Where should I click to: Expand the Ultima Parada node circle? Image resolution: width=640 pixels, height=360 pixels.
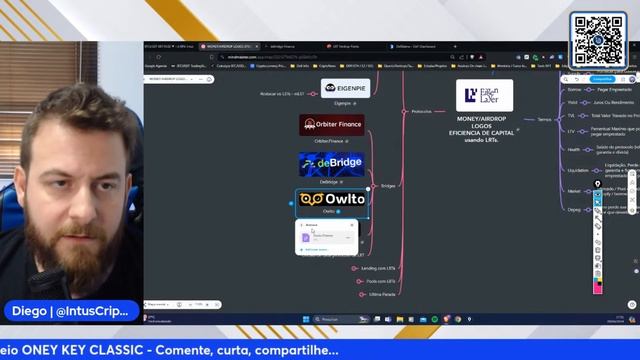(x=362, y=294)
